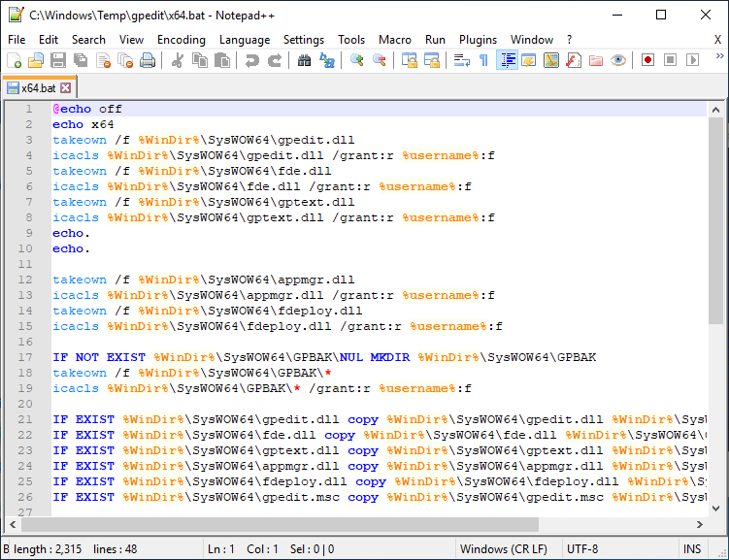The image size is (729, 560).
Task: Click the Print toolbar icon
Action: click(x=148, y=60)
